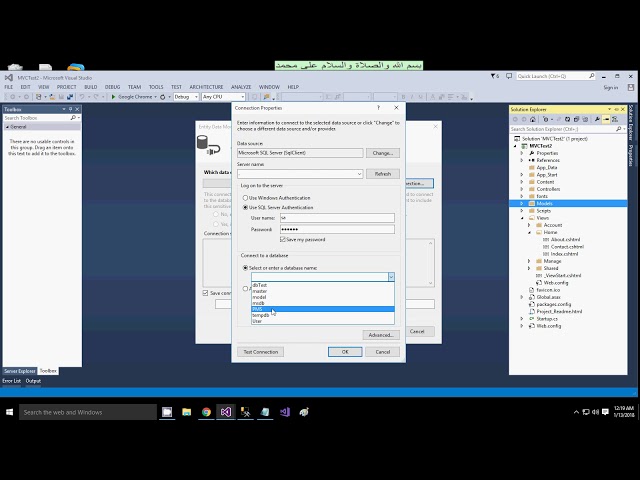Viewport: 640px width, 480px height.
Task: Toggle Save connection checkbox in Entity Data Model wizard
Action: pyautogui.click(x=206, y=293)
